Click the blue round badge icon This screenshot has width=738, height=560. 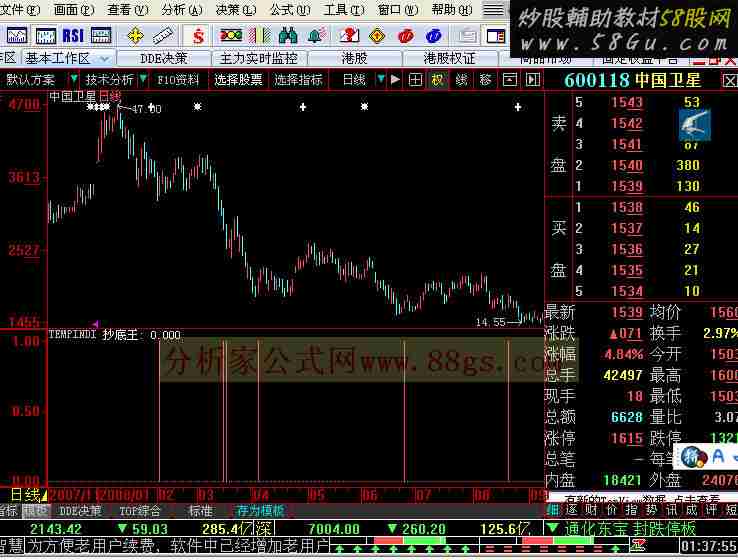click(433, 36)
